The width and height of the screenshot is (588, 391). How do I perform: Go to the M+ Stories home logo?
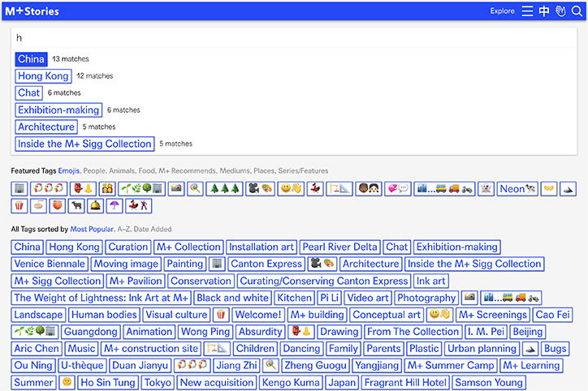pyautogui.click(x=32, y=11)
